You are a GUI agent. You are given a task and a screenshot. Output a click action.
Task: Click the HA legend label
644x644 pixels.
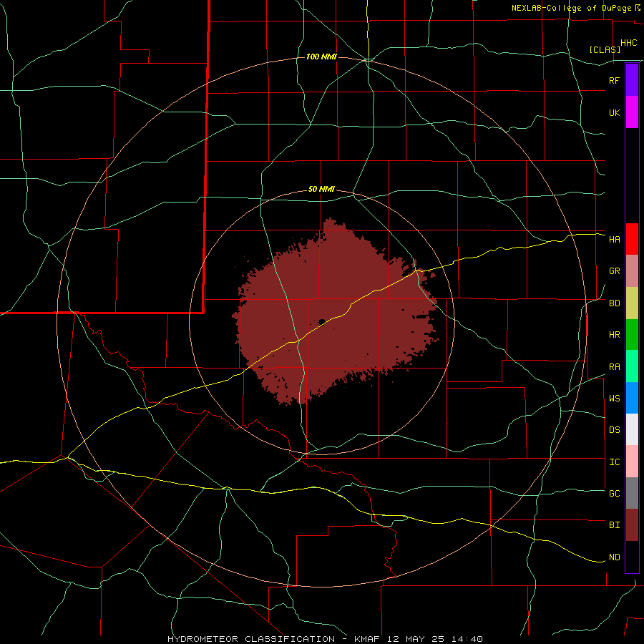point(615,239)
